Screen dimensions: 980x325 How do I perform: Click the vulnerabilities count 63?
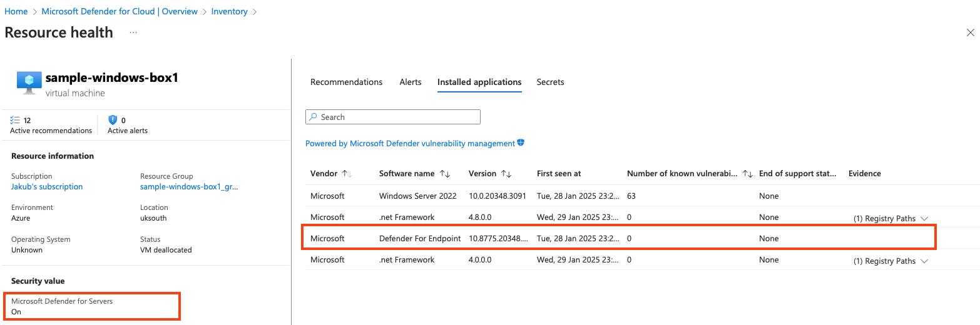(x=631, y=196)
